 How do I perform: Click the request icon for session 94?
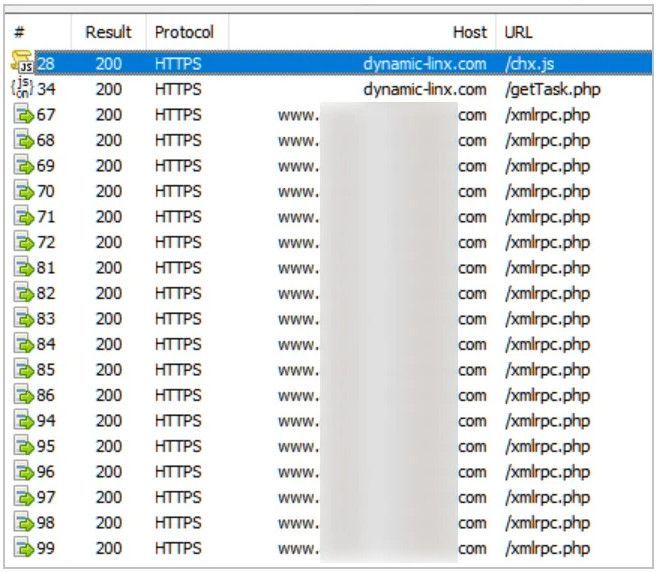click(23, 420)
